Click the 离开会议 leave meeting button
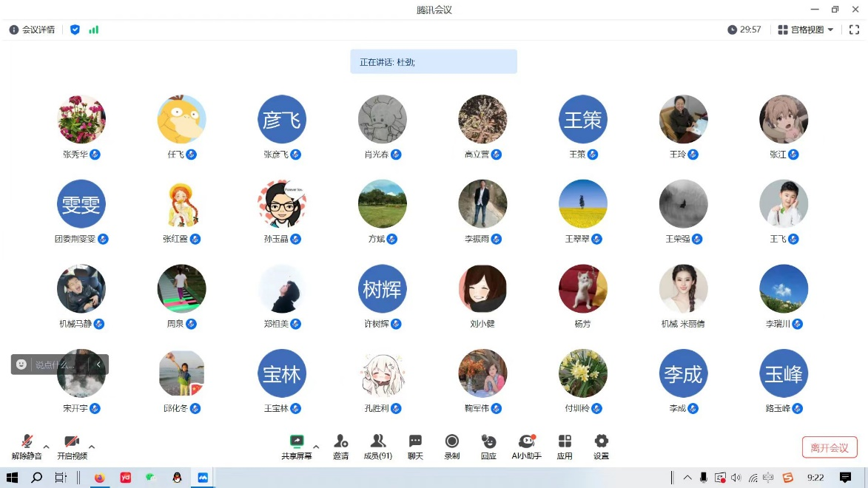The image size is (868, 488). (830, 447)
